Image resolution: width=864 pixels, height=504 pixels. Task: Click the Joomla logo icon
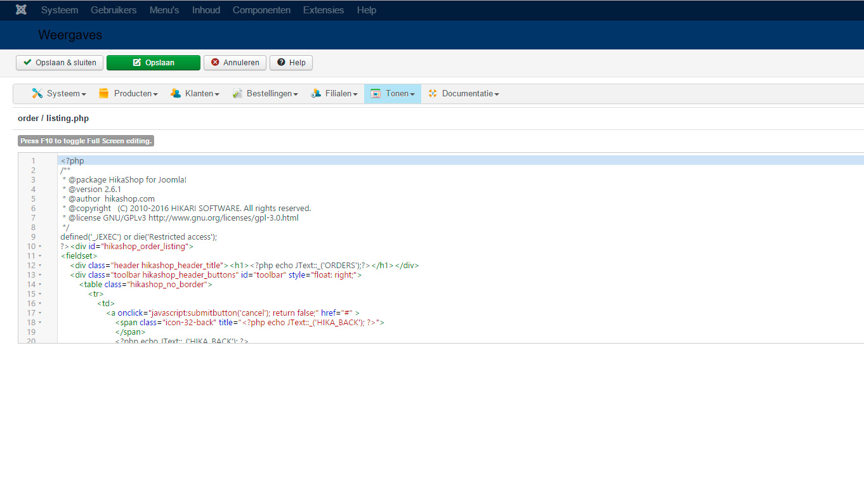point(21,10)
